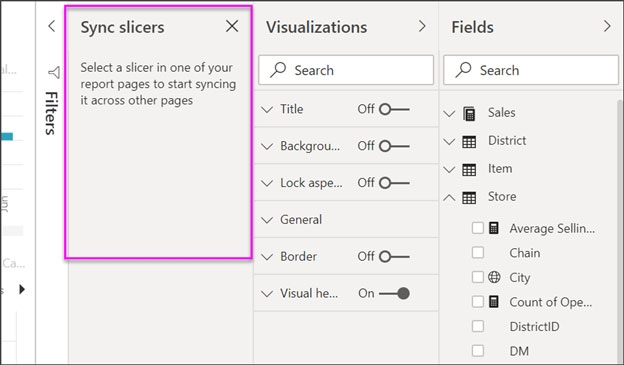
Task: Click the small black play arrow at left edge
Action: coord(22,289)
